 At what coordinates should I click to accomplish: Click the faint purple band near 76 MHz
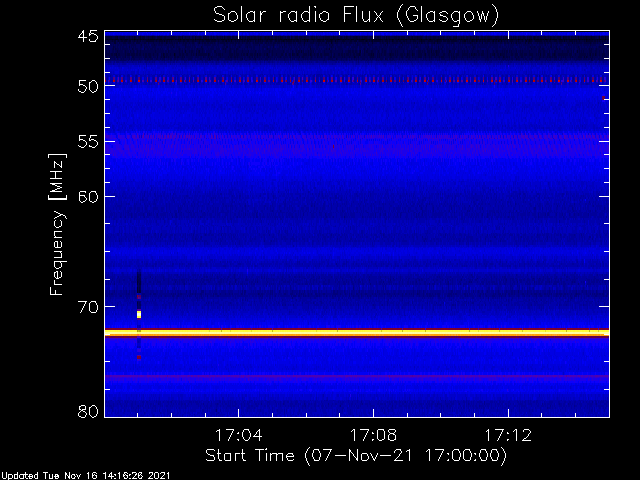(357, 376)
